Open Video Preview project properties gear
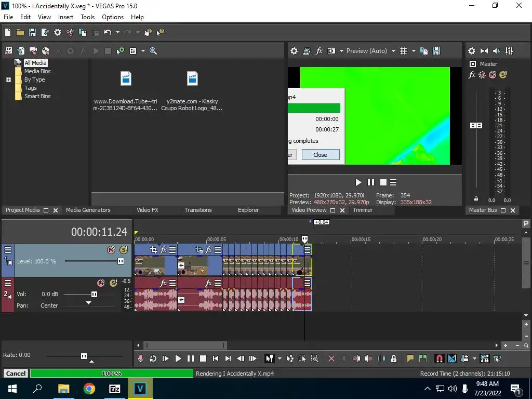 294,51
